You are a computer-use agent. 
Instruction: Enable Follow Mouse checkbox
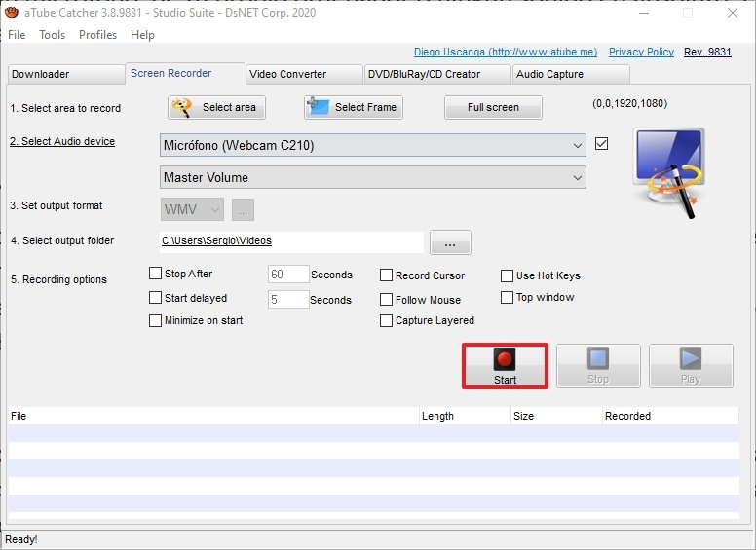pos(386,300)
